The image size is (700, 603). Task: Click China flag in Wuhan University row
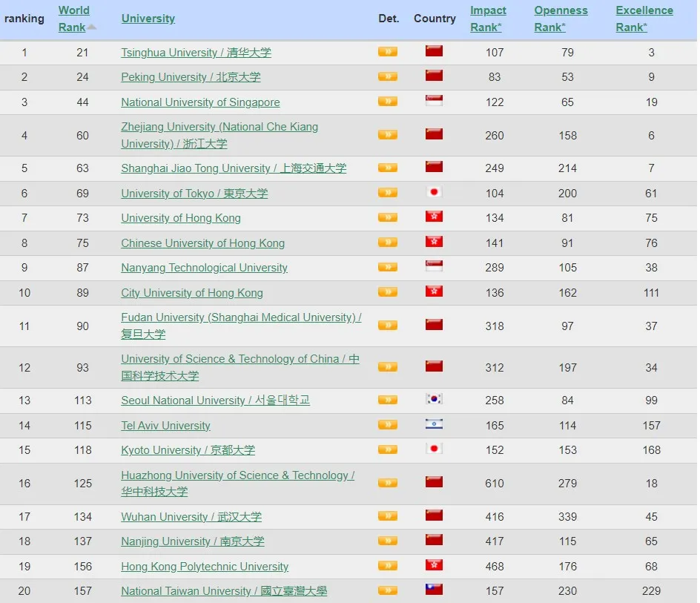434,515
